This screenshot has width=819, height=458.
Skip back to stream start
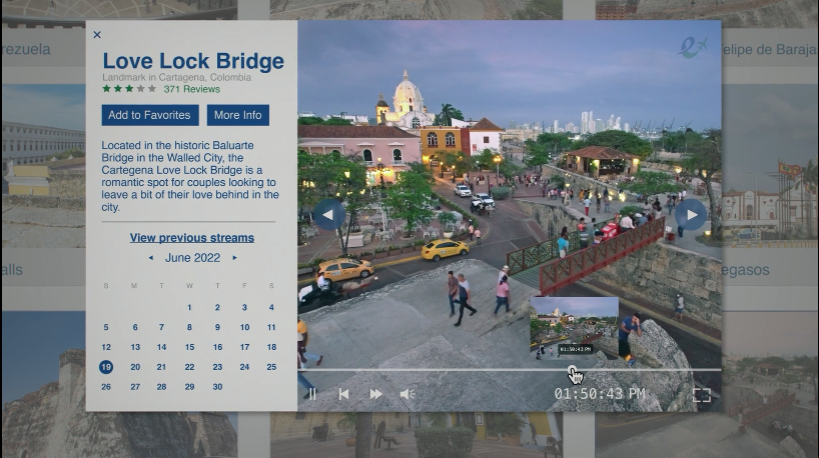(x=343, y=394)
